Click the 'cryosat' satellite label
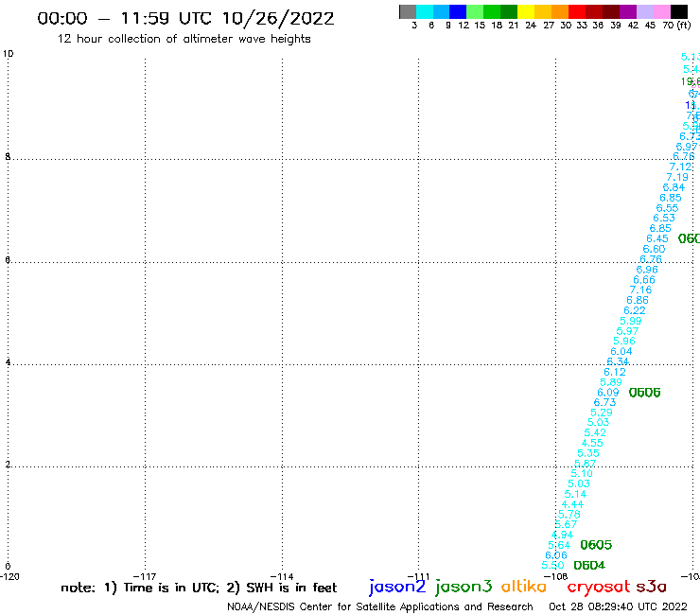700x615 pixels. pos(598,587)
